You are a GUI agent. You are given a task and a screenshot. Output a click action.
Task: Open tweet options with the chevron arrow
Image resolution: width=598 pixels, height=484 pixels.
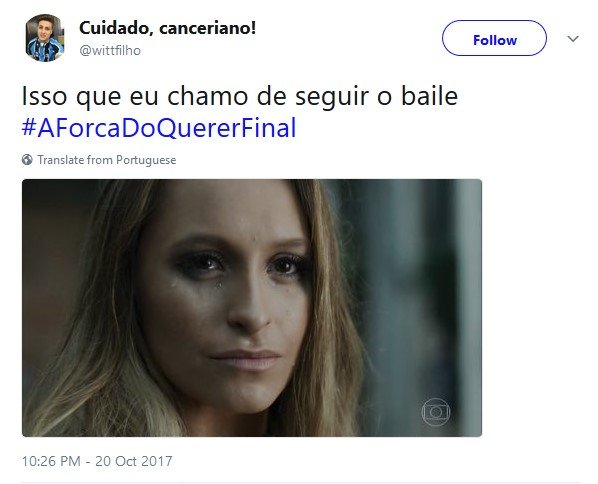573,39
